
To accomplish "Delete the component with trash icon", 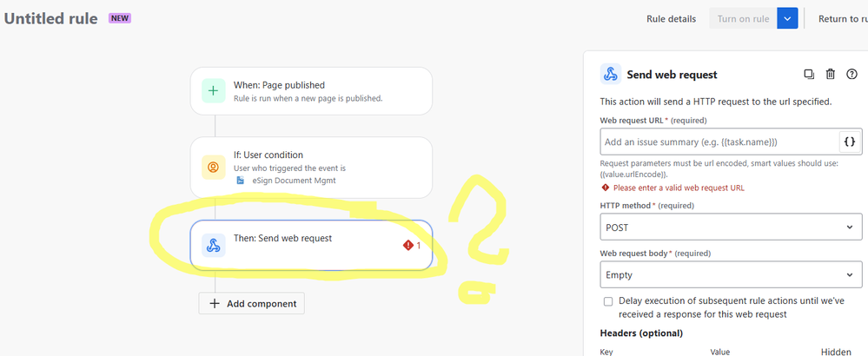I will click(831, 74).
